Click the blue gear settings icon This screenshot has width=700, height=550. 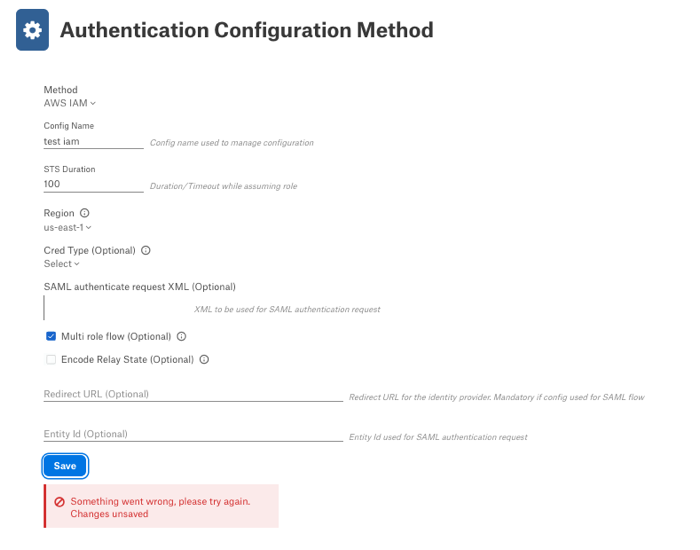coord(32,30)
